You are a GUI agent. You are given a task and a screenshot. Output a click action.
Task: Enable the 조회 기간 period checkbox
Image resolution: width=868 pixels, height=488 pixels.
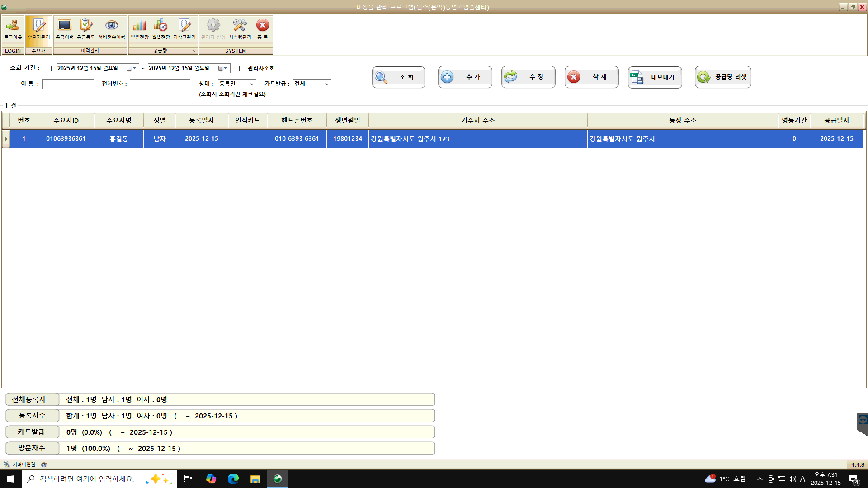(49, 69)
